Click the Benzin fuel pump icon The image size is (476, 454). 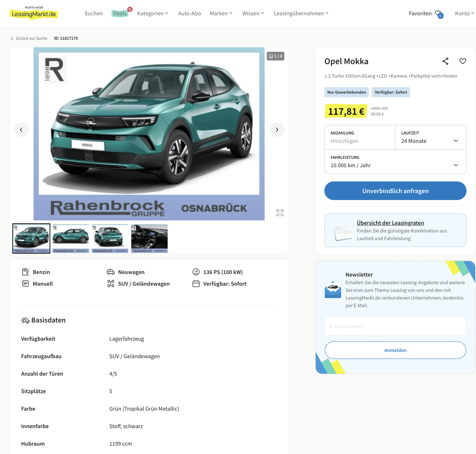pyautogui.click(x=26, y=272)
